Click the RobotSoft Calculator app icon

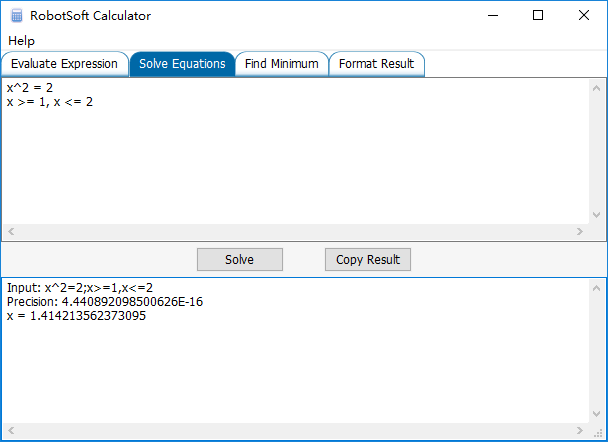click(17, 16)
